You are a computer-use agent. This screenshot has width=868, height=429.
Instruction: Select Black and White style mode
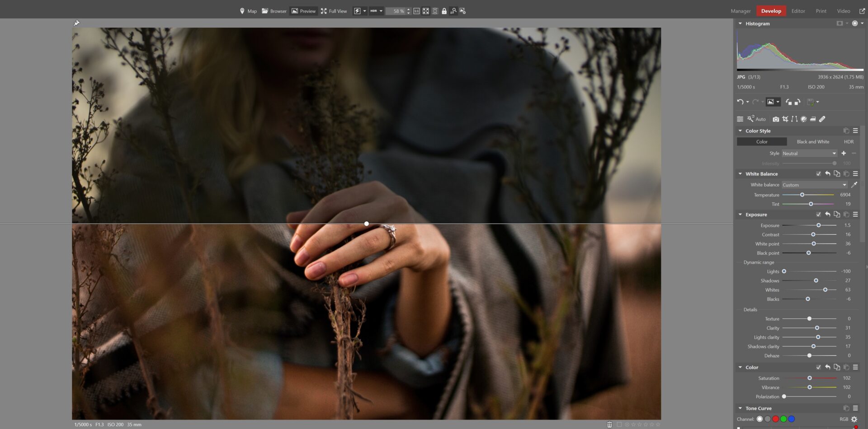click(x=813, y=142)
